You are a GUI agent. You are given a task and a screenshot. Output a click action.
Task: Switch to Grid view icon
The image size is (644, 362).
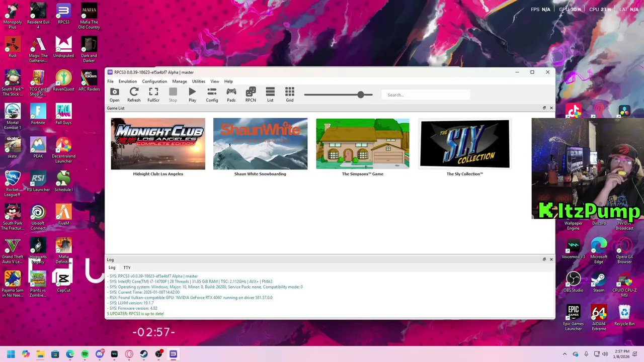coord(290,94)
